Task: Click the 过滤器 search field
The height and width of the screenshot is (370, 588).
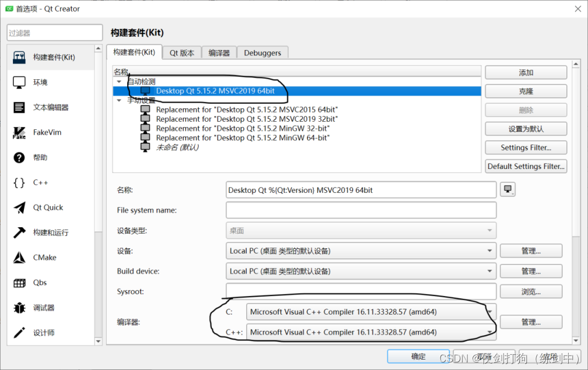Action: pos(55,33)
